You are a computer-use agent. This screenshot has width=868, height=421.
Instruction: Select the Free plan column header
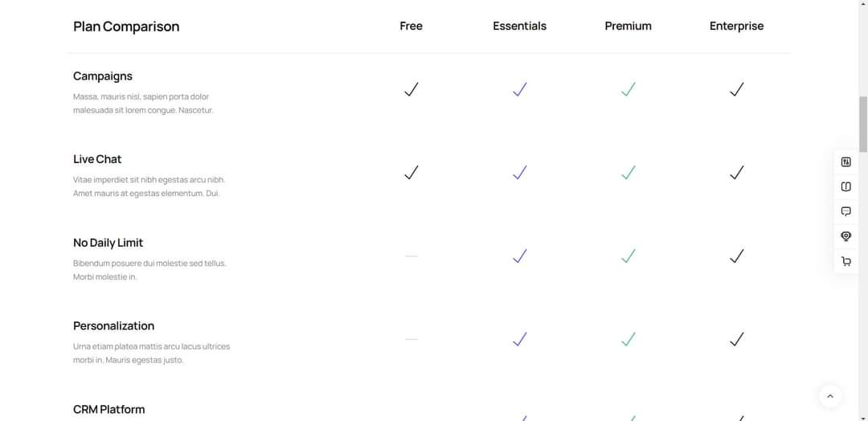(411, 26)
